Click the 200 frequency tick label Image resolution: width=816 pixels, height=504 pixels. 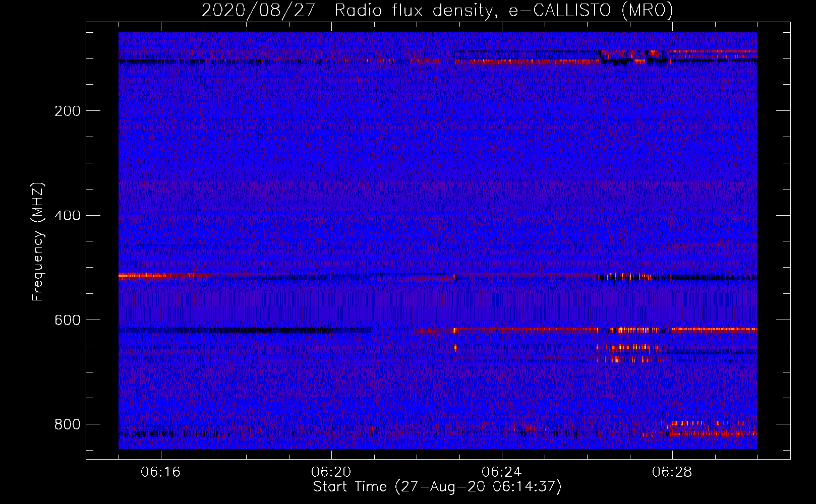(x=68, y=111)
